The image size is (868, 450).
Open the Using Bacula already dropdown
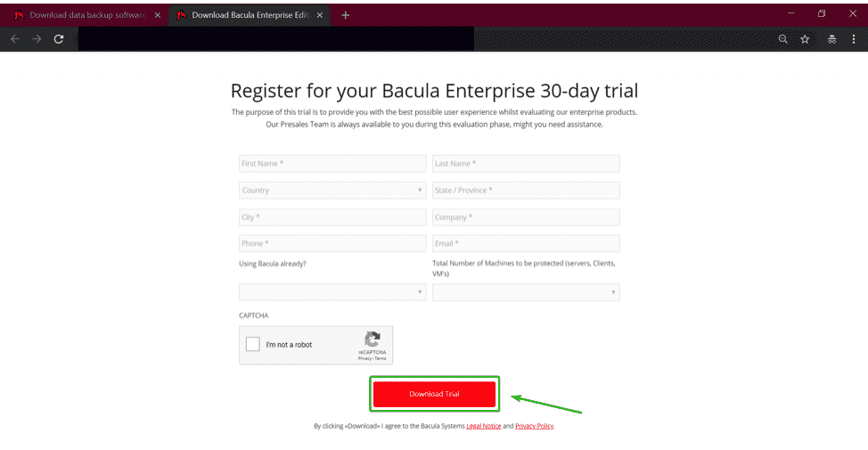coord(332,292)
